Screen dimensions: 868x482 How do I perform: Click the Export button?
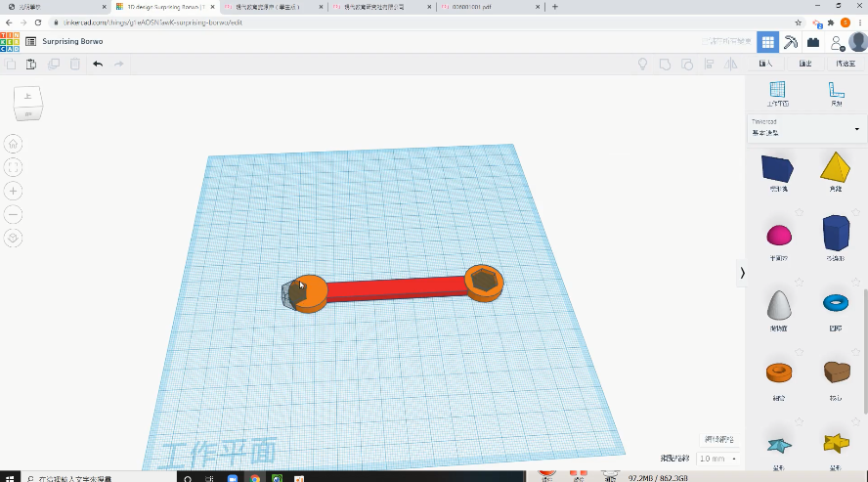pyautogui.click(x=805, y=64)
